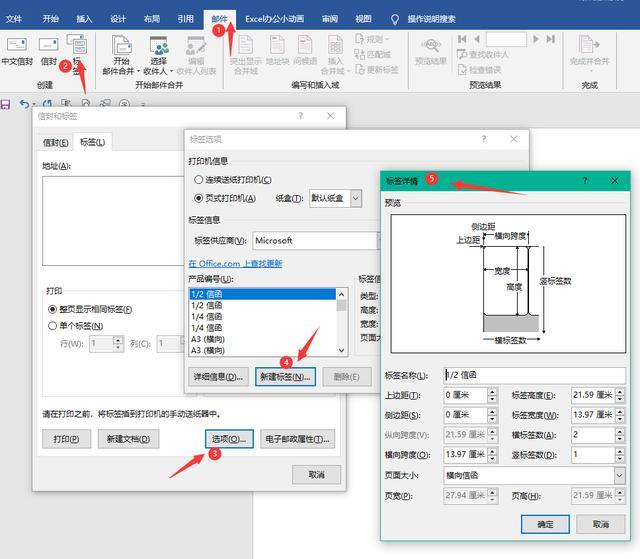Click the 中文信封 envelope icon
The height and width of the screenshot is (559, 640).
coord(17,44)
